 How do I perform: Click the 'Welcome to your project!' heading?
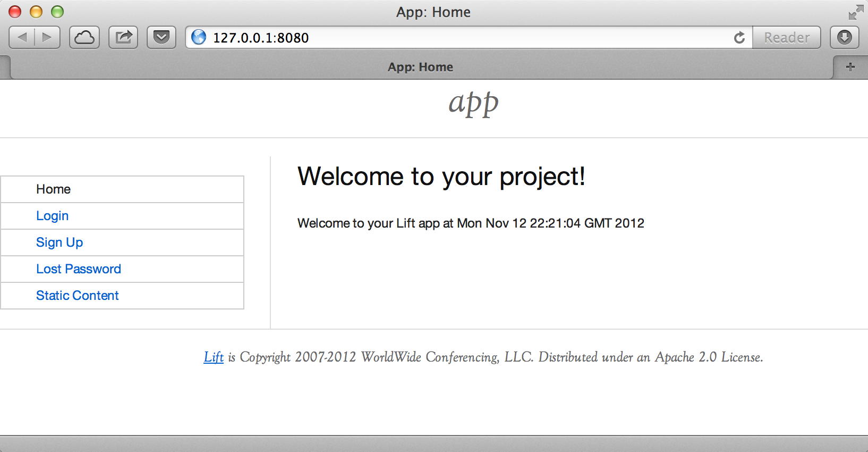point(441,177)
